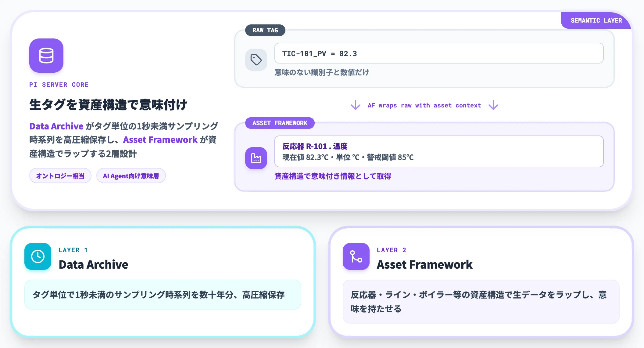Click the 'AF wraps raw with asset context' text
The height and width of the screenshot is (348, 644).
(424, 105)
